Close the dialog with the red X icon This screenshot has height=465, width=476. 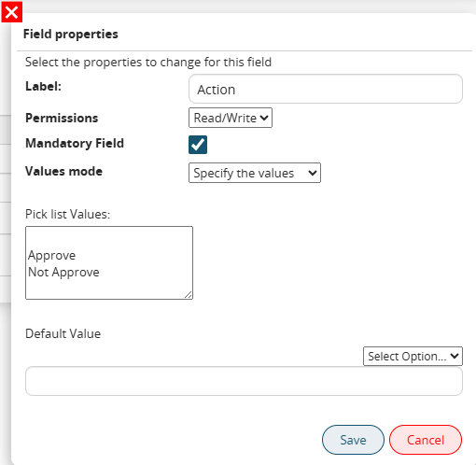(12, 12)
